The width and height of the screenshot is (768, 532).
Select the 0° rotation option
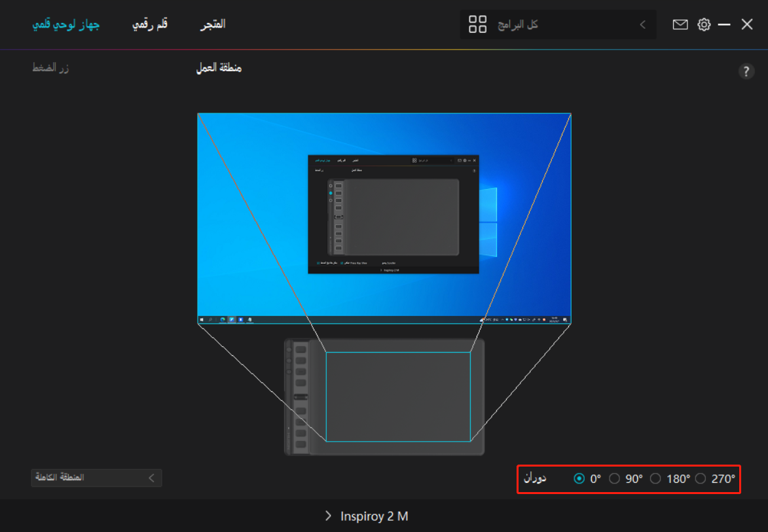pos(579,478)
